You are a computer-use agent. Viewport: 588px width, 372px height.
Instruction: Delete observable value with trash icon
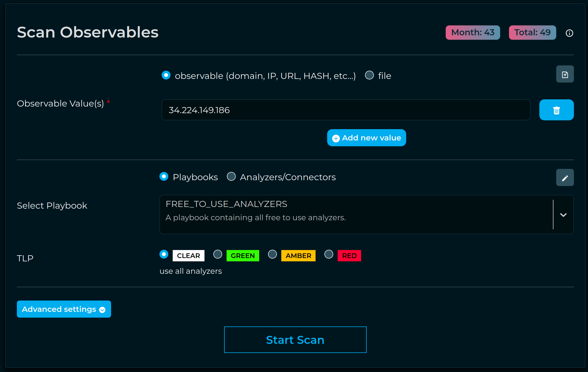pyautogui.click(x=556, y=110)
